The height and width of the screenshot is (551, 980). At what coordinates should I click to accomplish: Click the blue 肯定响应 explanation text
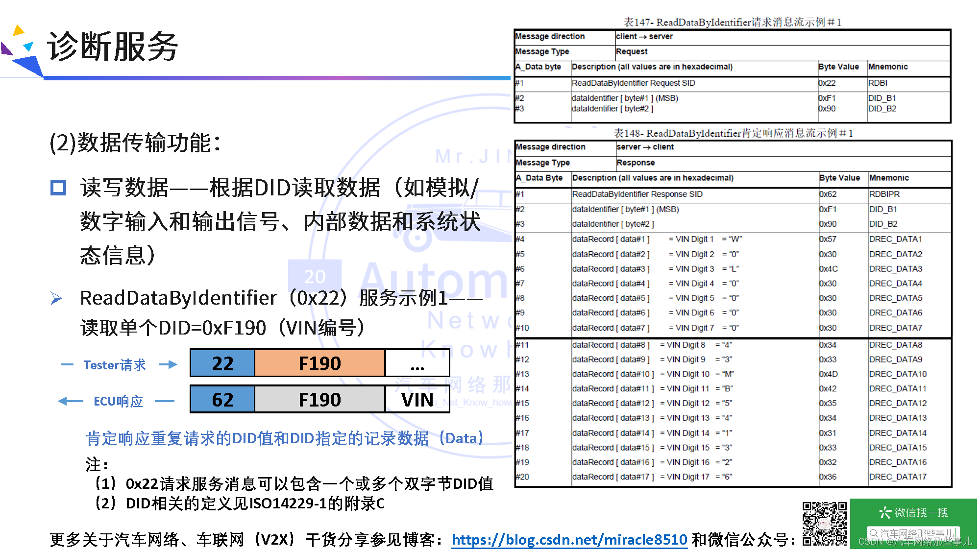click(x=285, y=438)
